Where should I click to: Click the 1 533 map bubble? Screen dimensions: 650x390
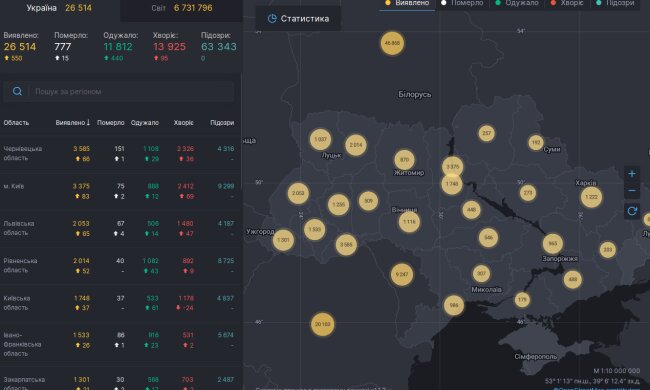click(314, 229)
